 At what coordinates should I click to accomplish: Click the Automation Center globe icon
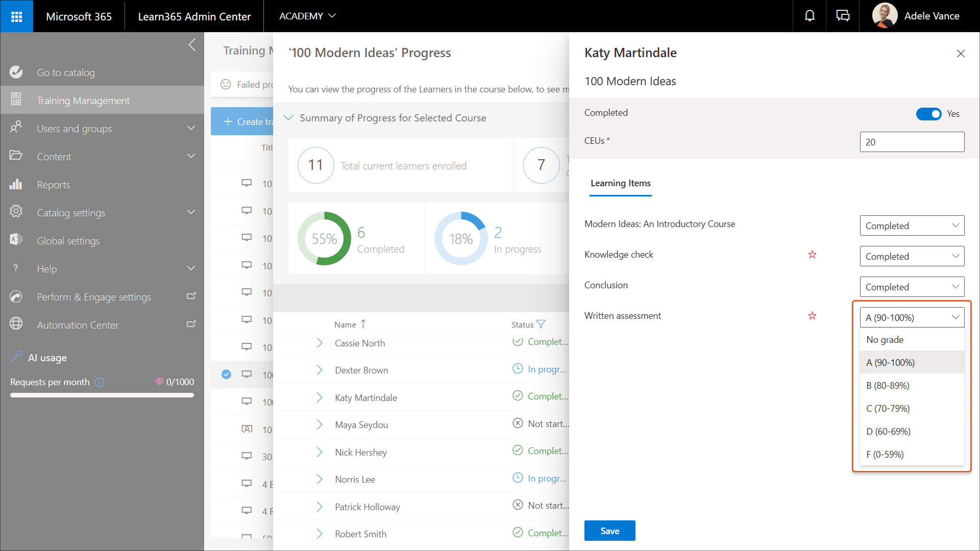coord(16,323)
